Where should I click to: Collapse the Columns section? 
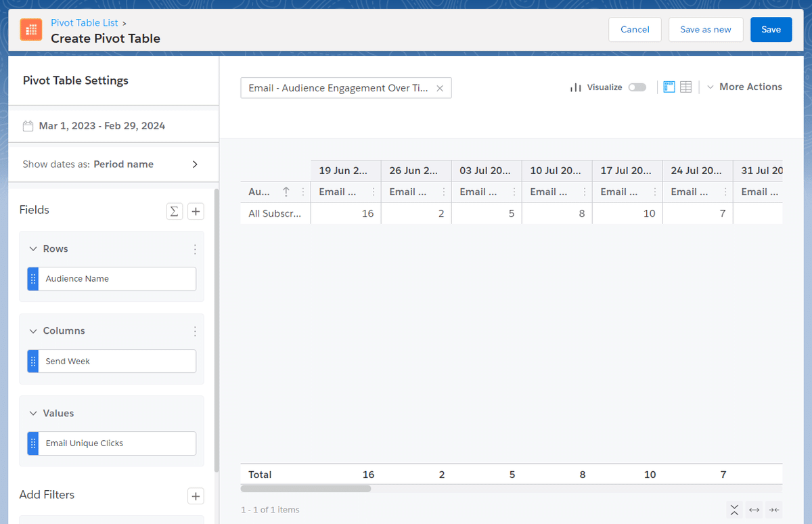coord(32,331)
